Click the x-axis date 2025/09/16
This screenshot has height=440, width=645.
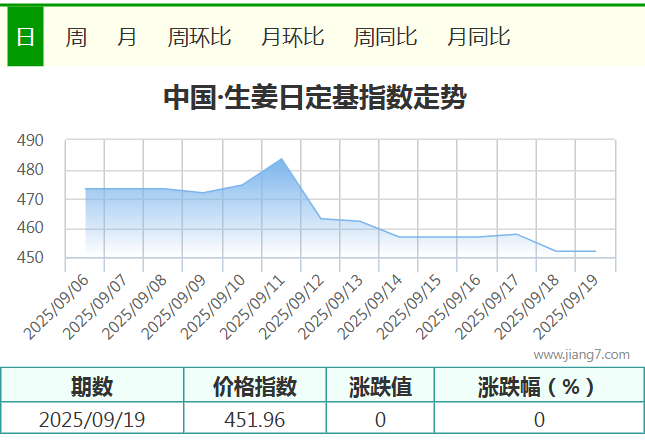[448, 307]
